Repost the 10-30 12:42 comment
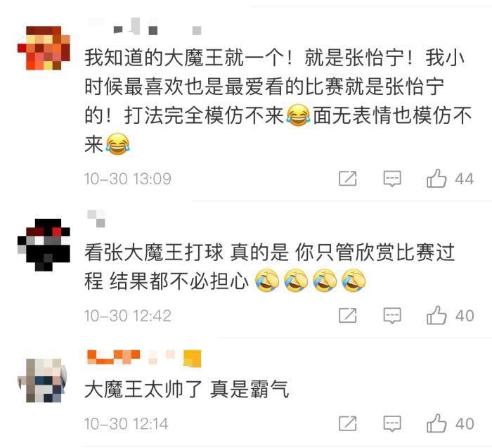Screen dimensions: 492x448 348,315
